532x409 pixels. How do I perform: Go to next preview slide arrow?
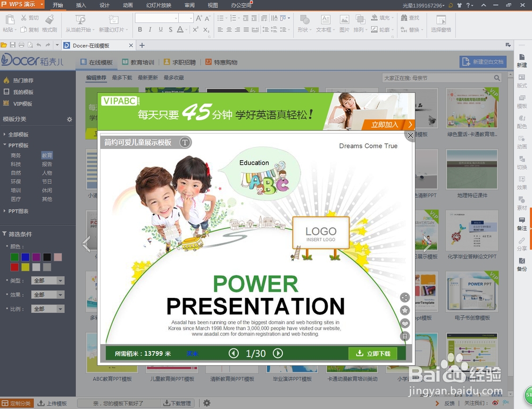tap(278, 353)
